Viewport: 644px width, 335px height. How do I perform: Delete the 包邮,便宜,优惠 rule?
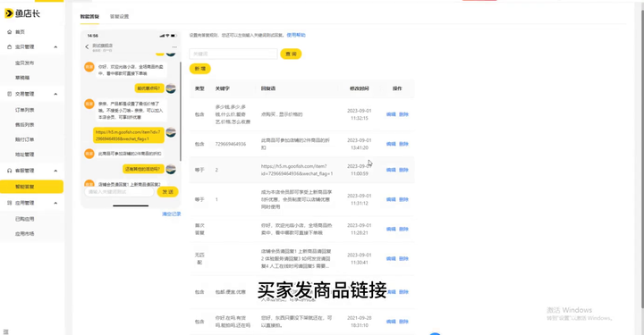(x=403, y=292)
